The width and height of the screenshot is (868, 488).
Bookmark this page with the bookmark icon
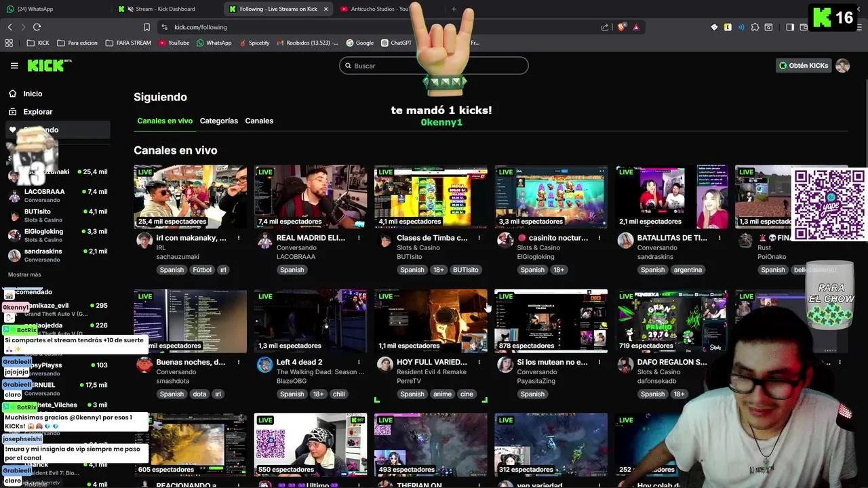click(146, 27)
